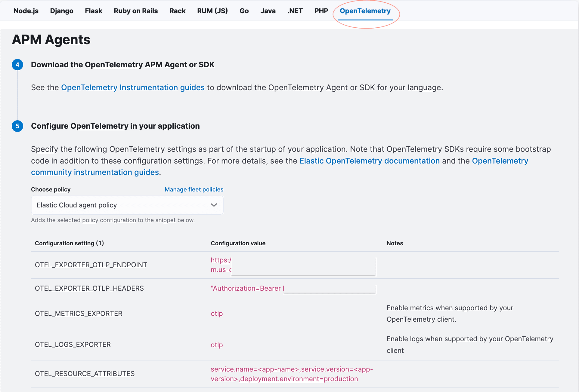Switch to the Node.js tab
579x392 pixels.
point(26,11)
